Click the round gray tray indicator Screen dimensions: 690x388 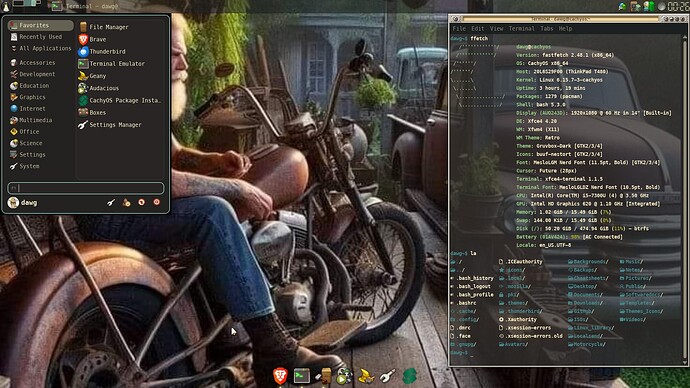tap(661, 7)
